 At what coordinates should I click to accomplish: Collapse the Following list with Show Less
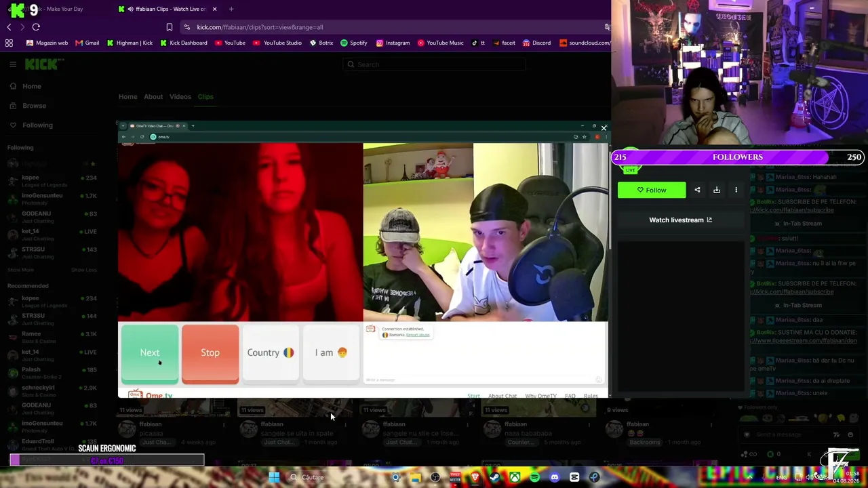(84, 270)
